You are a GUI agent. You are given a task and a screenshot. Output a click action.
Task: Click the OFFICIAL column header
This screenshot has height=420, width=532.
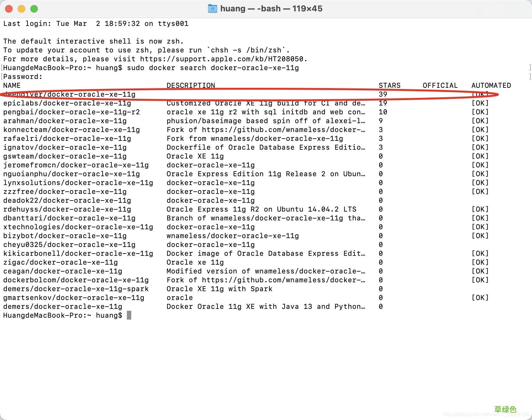tap(440, 86)
